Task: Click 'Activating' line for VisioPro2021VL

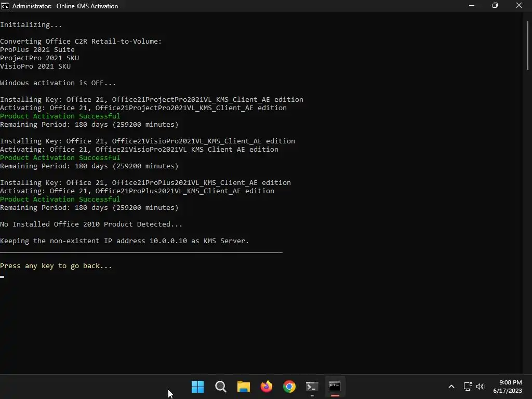Action: click(139, 149)
